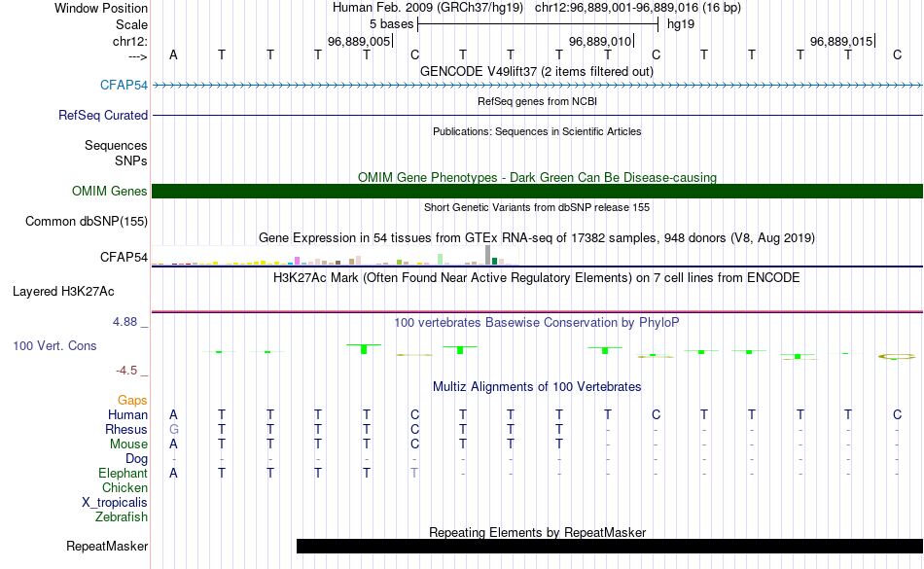Click the 96,889,005 position marker

pyautogui.click(x=360, y=41)
